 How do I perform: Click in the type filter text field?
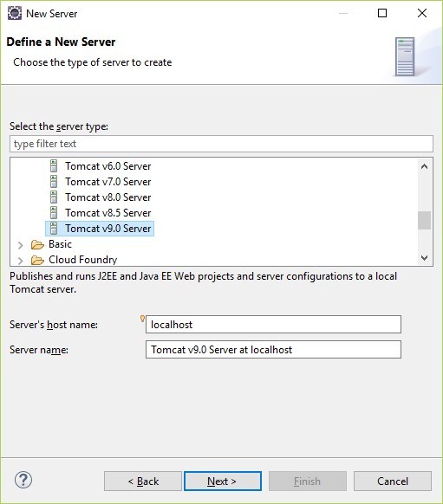click(221, 144)
